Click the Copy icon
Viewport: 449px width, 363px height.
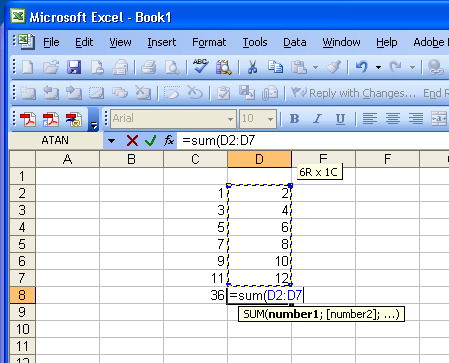(x=275, y=67)
